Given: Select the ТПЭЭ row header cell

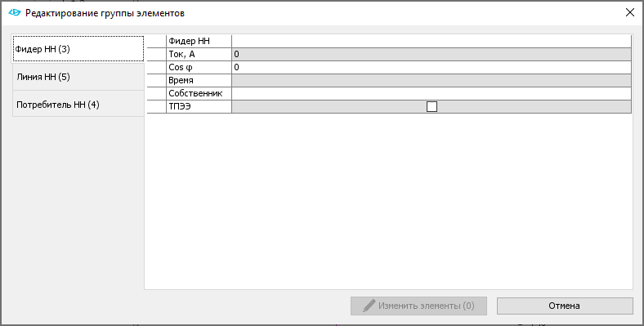Looking at the screenshot, I should click(x=156, y=107).
